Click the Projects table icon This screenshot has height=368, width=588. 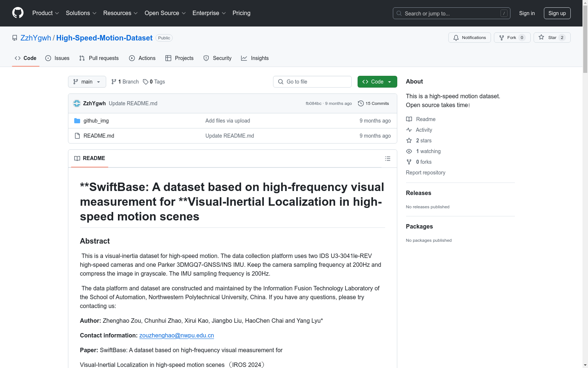168,58
